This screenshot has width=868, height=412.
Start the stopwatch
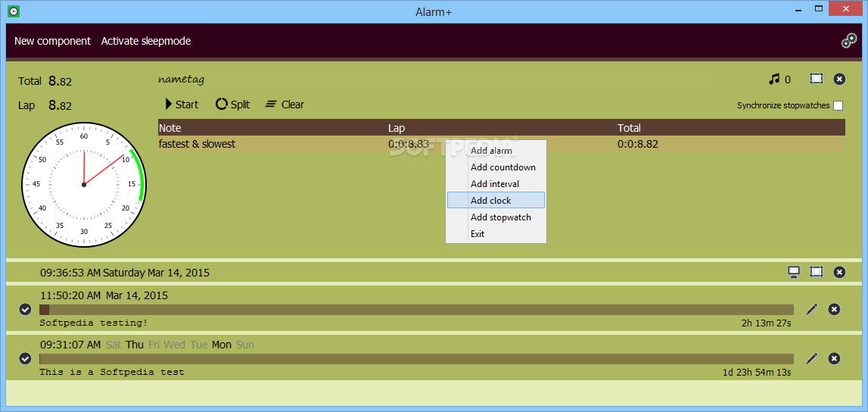(x=182, y=104)
